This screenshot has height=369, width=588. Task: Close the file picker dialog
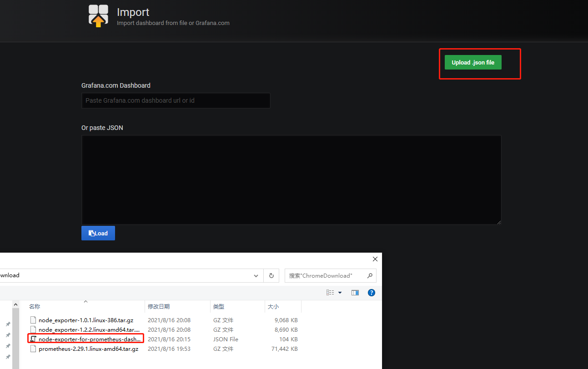point(375,259)
